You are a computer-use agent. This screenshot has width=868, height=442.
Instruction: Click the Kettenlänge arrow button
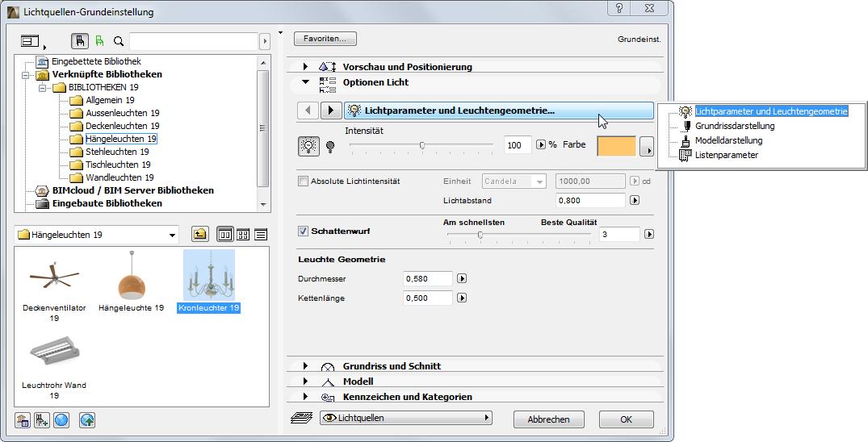coord(462,298)
